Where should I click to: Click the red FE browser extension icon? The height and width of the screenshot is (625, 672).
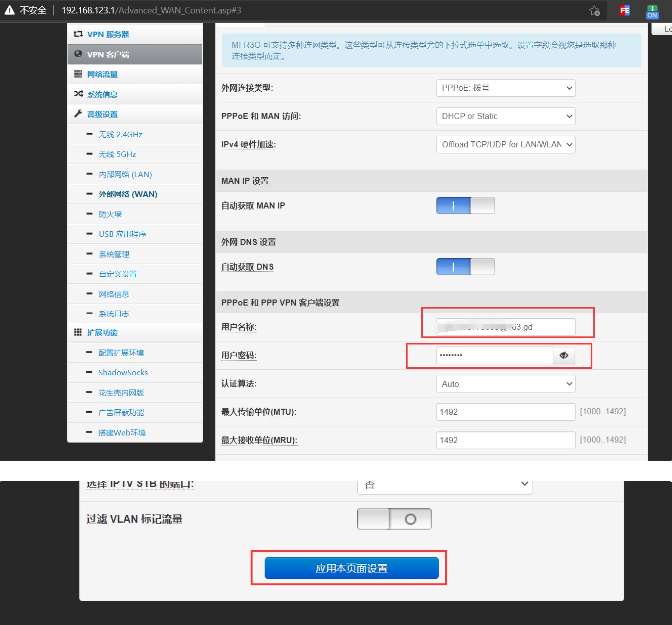pos(624,11)
